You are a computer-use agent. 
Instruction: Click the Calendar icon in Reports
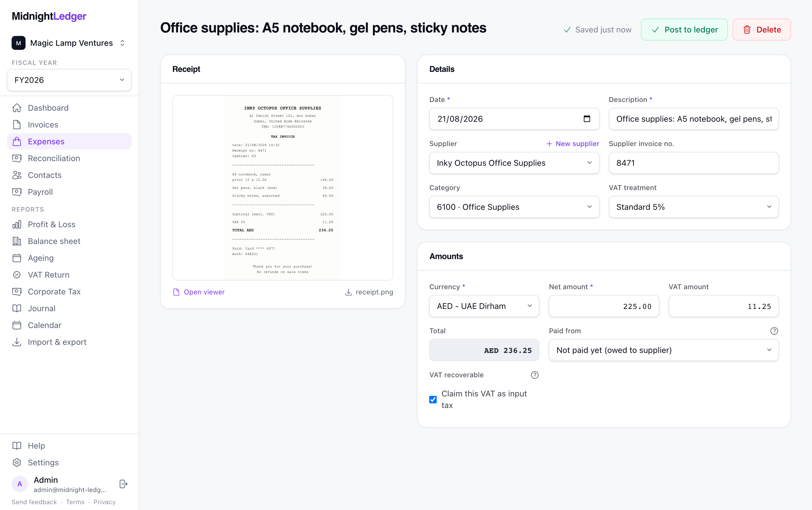tap(17, 325)
